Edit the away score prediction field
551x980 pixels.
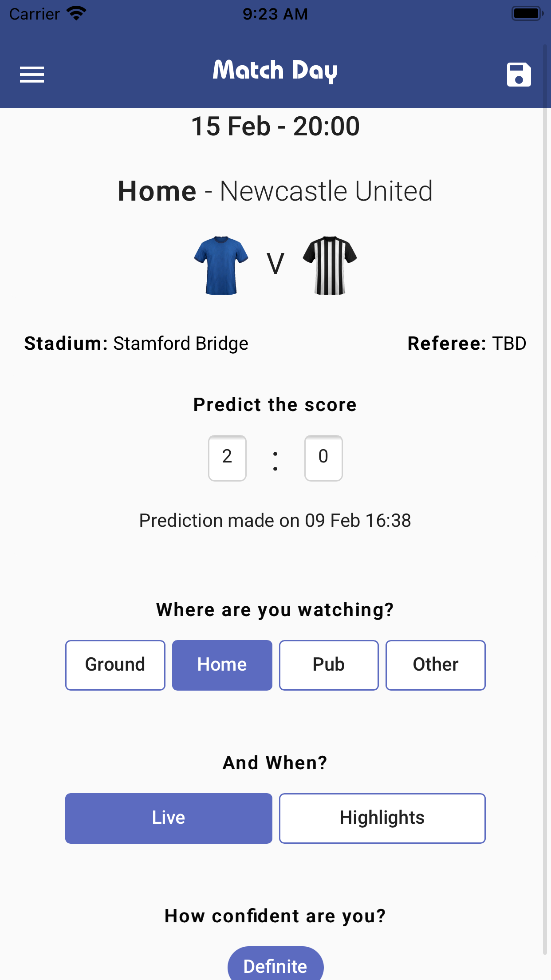pyautogui.click(x=323, y=458)
